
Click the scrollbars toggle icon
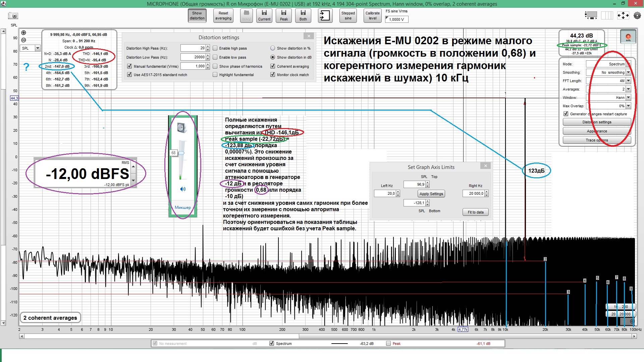coord(591,15)
